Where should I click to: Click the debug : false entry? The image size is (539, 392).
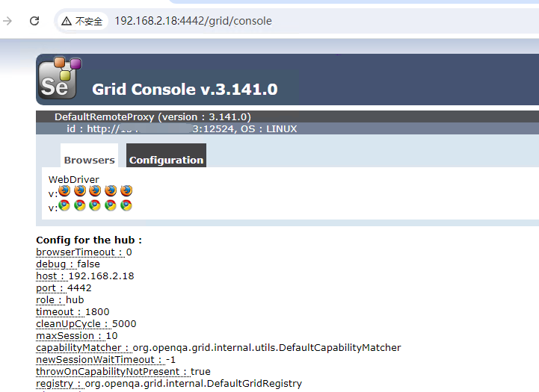tap(68, 264)
